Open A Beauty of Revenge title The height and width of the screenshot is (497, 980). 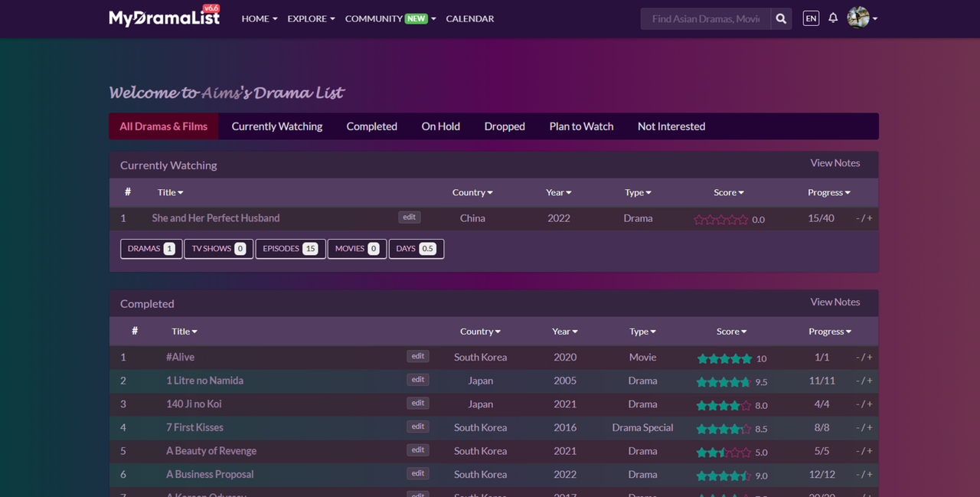tap(211, 451)
